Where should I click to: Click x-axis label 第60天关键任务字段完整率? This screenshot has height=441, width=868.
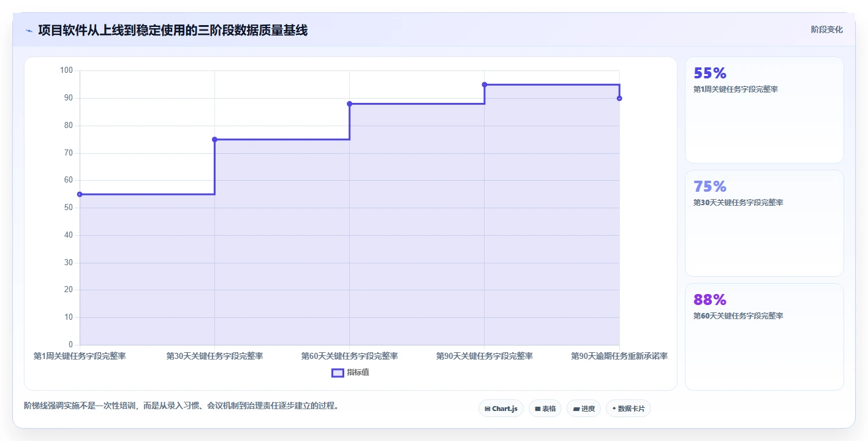350,356
